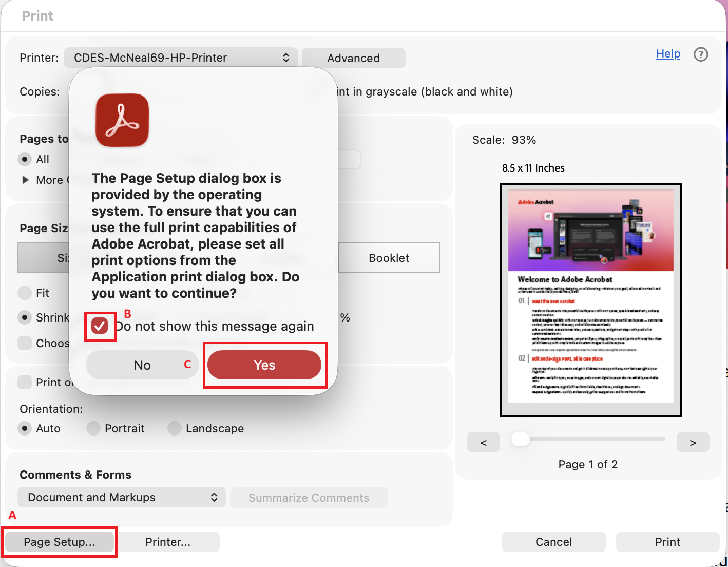Open the Page Setup dialog

click(59, 542)
